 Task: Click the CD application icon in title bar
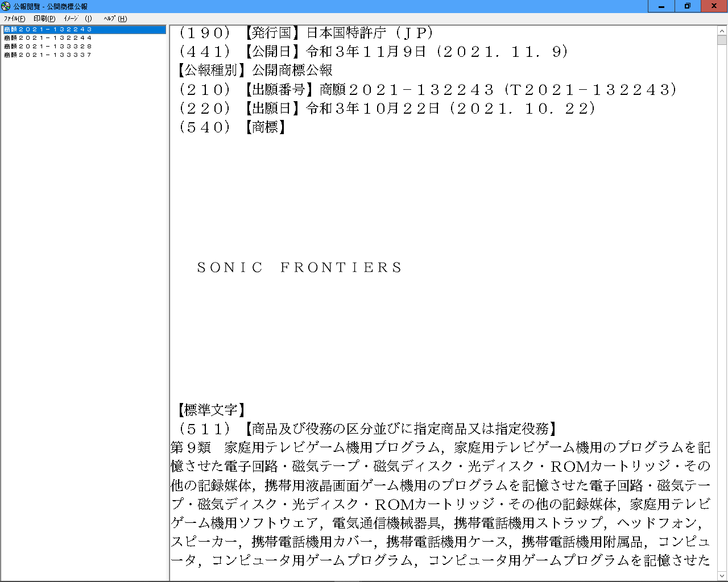point(6,6)
